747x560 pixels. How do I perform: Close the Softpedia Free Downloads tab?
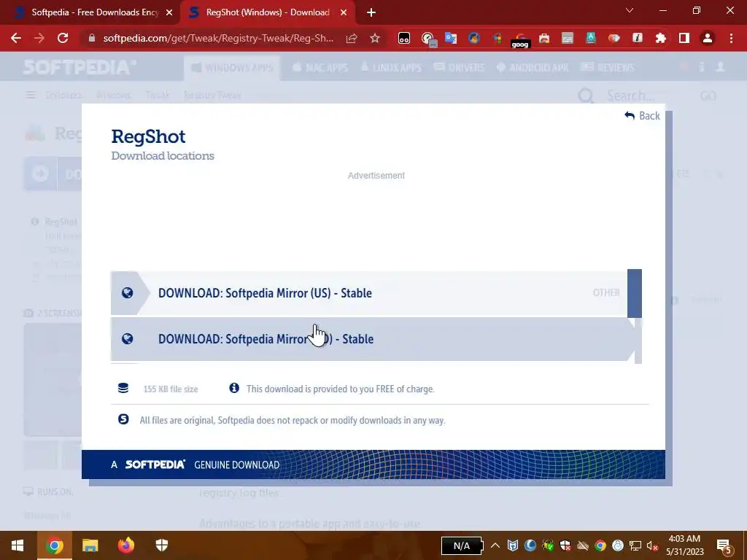(169, 12)
